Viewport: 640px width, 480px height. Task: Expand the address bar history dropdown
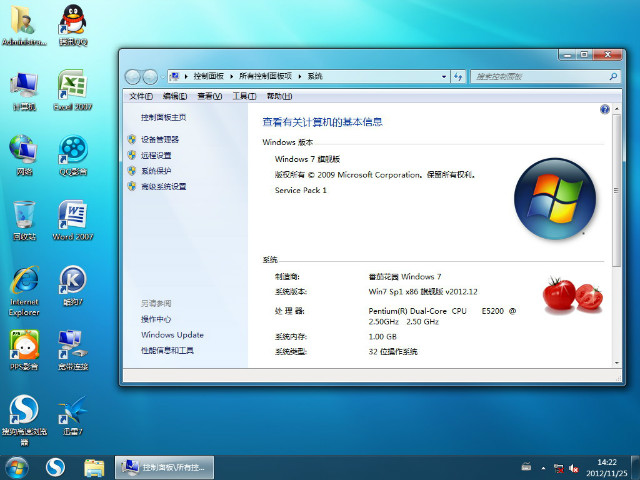pyautogui.click(x=444, y=76)
